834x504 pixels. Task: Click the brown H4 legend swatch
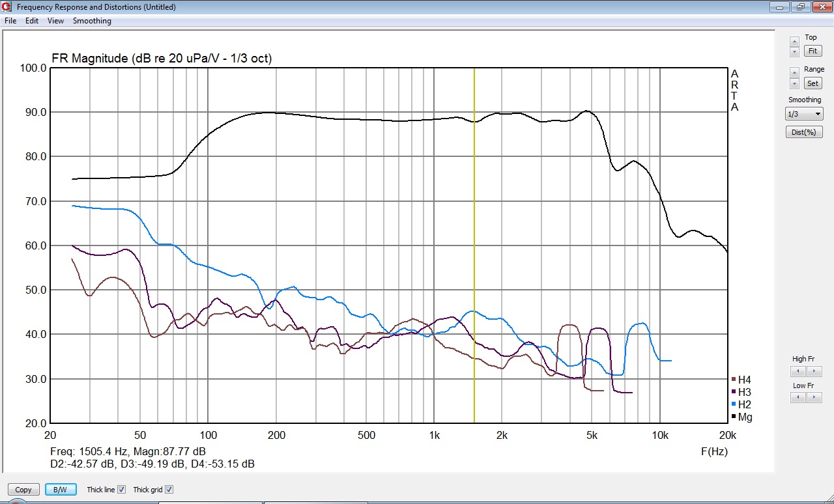[x=734, y=380]
